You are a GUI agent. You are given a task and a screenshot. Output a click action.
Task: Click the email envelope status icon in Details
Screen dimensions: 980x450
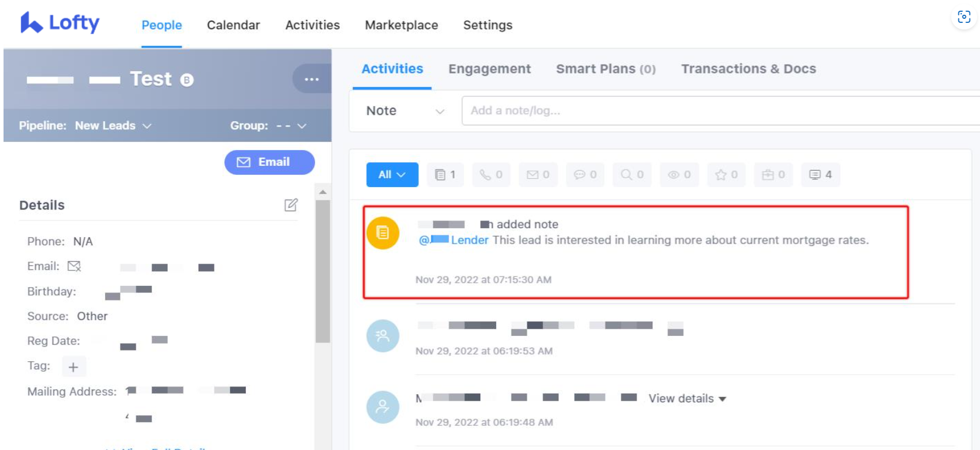click(74, 266)
